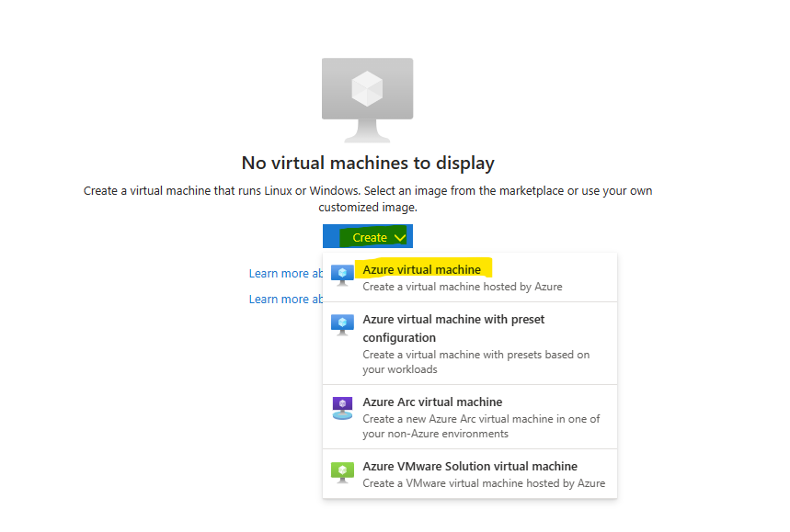Image resolution: width=790 pixels, height=532 pixels.
Task: Open the Create dropdown button
Action: click(368, 236)
